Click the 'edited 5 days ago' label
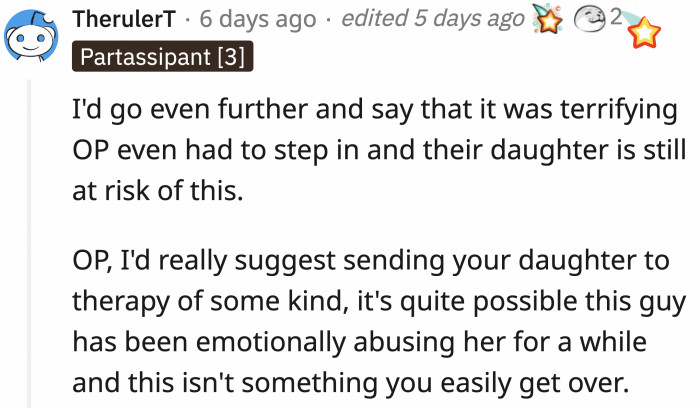This screenshot has width=700, height=408. click(432, 19)
